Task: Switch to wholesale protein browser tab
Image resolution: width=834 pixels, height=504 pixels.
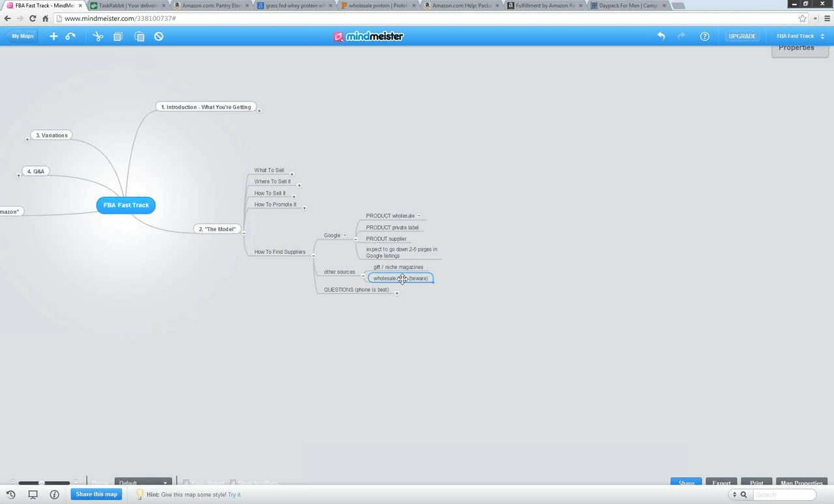Action: pyautogui.click(x=379, y=5)
